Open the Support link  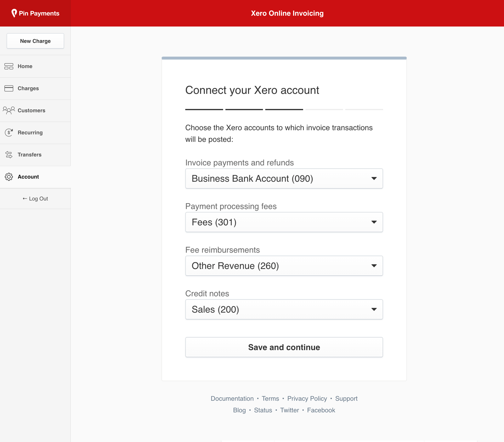[346, 399]
